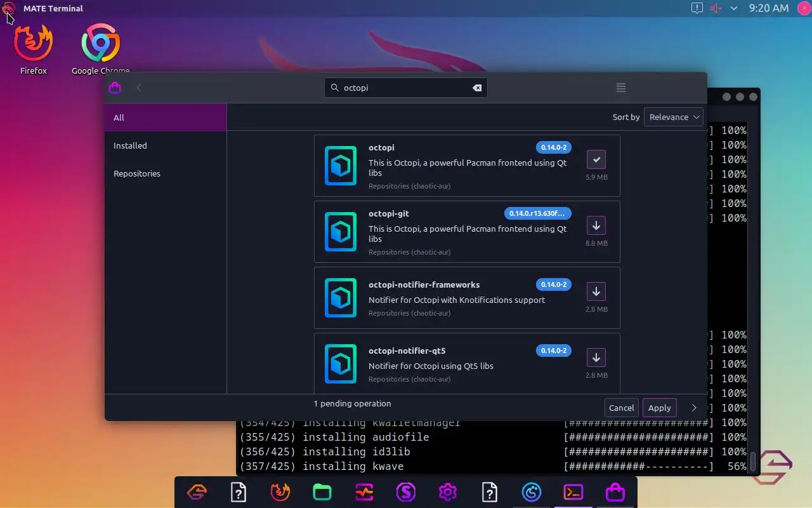Click 'Notifier for Octopi using Qt5 libs' description
The image size is (812, 508).
coord(431,366)
